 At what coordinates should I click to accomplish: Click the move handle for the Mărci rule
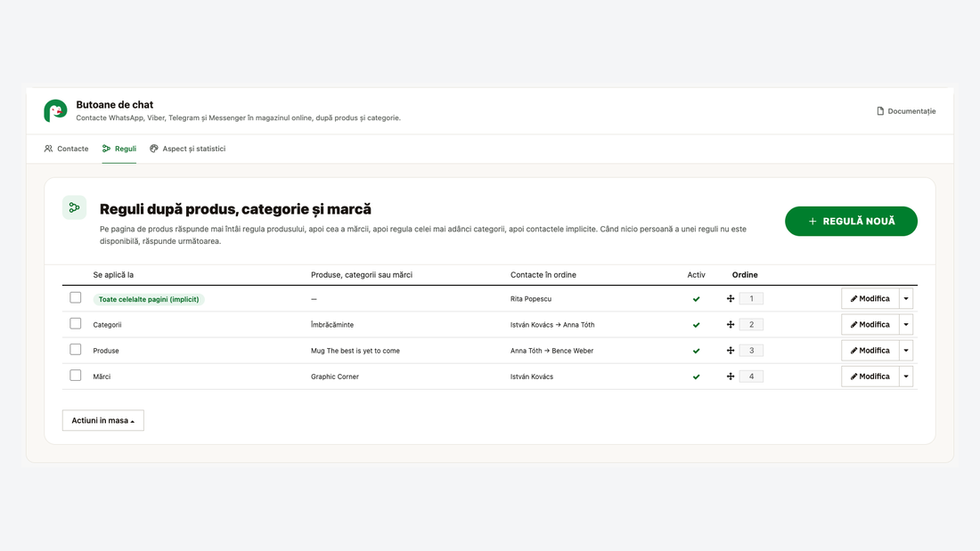tap(730, 377)
